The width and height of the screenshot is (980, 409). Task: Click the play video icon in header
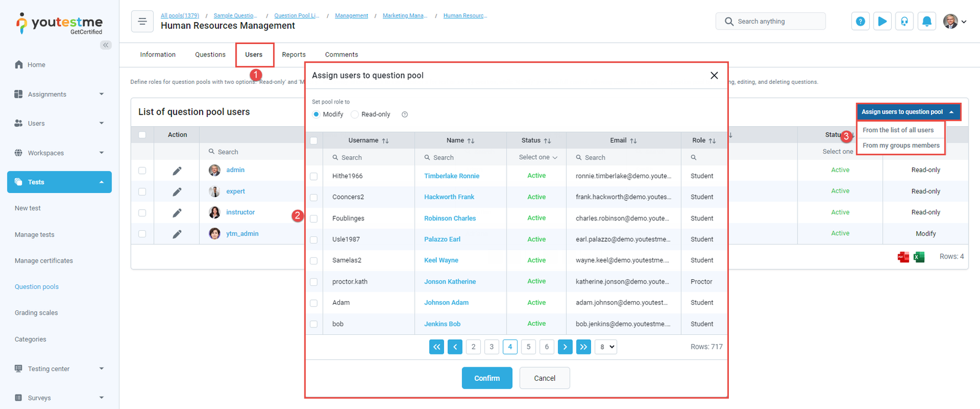pos(882,21)
